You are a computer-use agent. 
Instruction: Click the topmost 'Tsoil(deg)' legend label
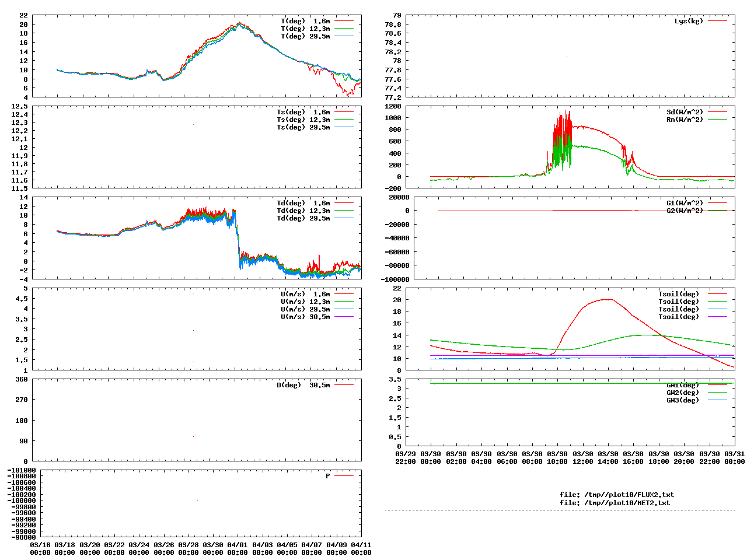pyautogui.click(x=679, y=294)
